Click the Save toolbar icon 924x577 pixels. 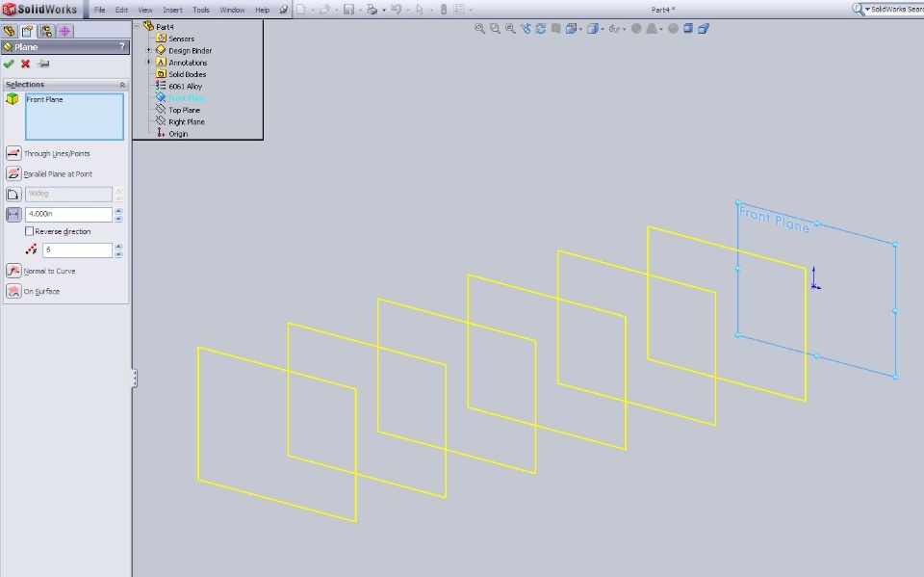point(348,10)
